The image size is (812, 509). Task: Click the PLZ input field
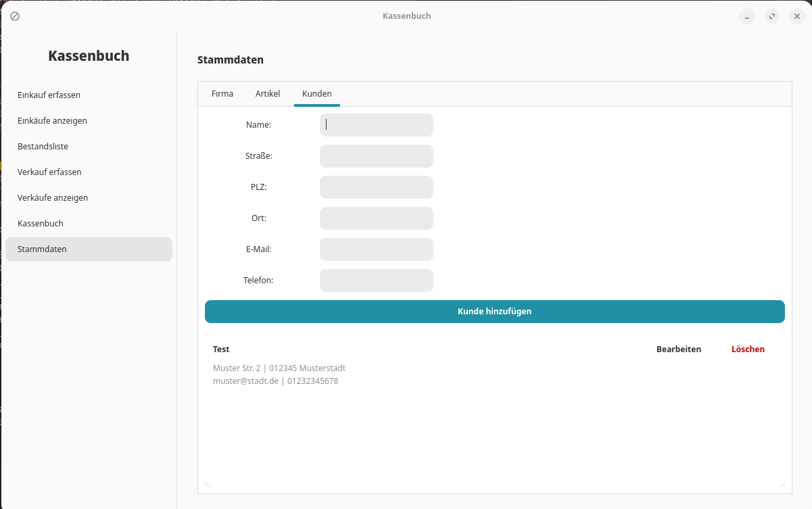click(376, 187)
